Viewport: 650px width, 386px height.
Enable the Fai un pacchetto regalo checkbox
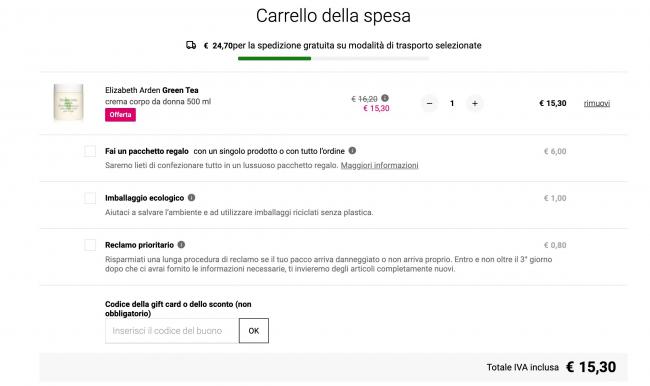coord(90,151)
